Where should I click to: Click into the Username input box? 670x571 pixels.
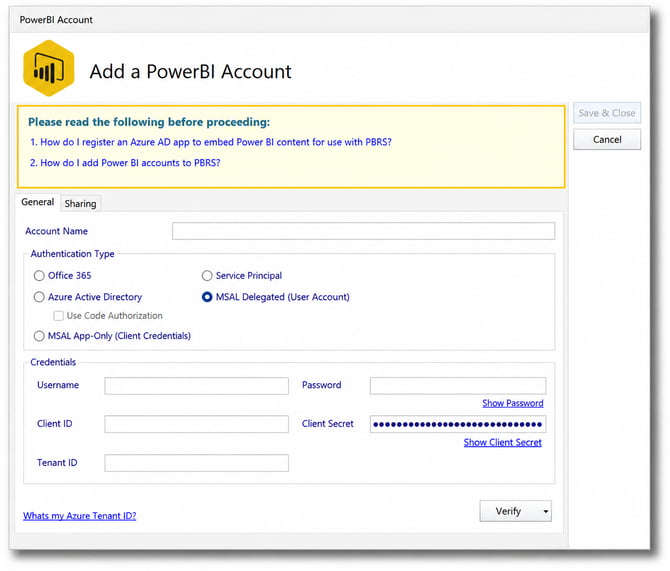point(197,386)
